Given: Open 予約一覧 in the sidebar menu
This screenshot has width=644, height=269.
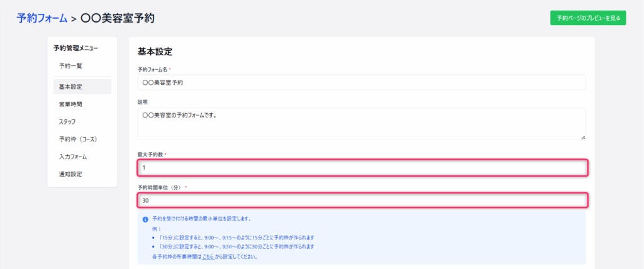Looking at the screenshot, I should click(70, 66).
